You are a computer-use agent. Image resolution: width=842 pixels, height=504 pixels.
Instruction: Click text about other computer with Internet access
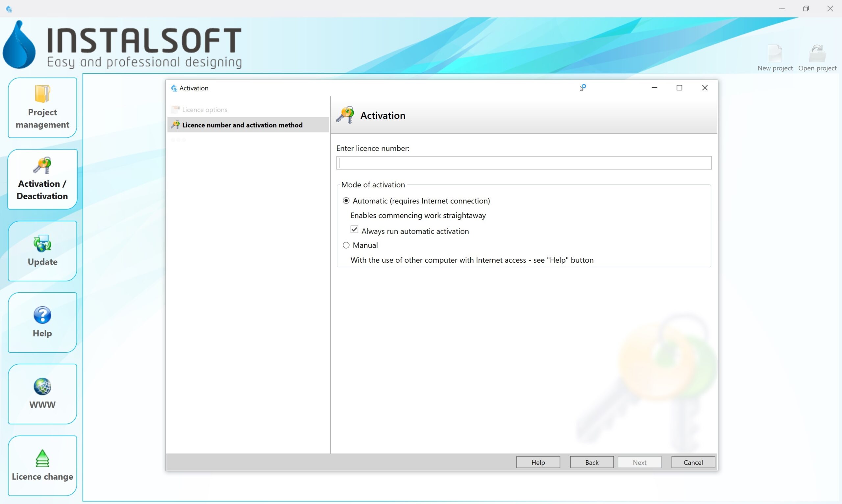coord(472,260)
